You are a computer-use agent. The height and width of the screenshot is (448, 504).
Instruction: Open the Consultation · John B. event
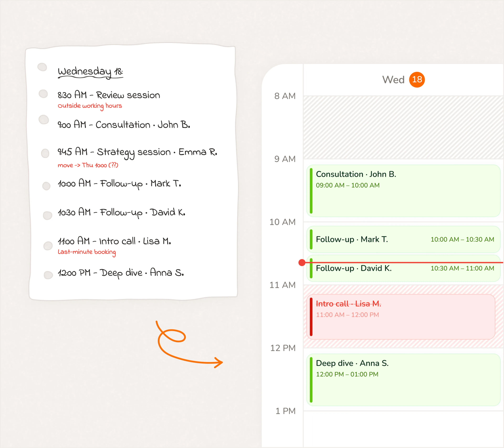click(403, 191)
